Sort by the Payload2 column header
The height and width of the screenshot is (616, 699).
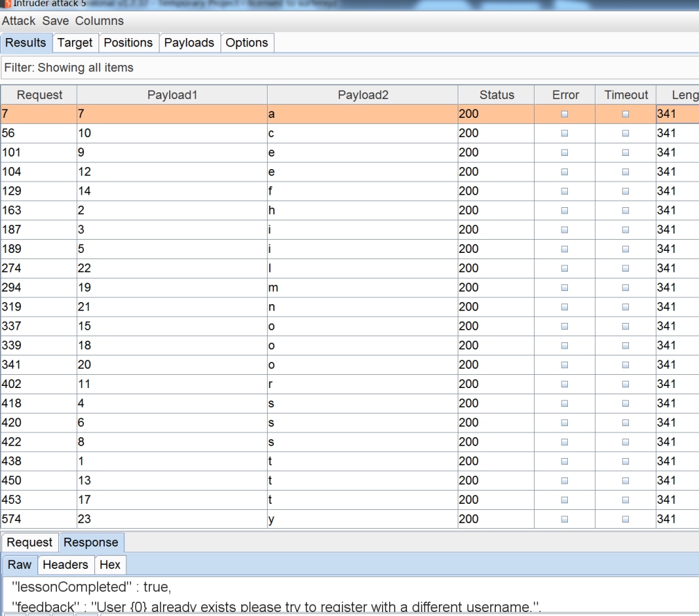point(363,95)
